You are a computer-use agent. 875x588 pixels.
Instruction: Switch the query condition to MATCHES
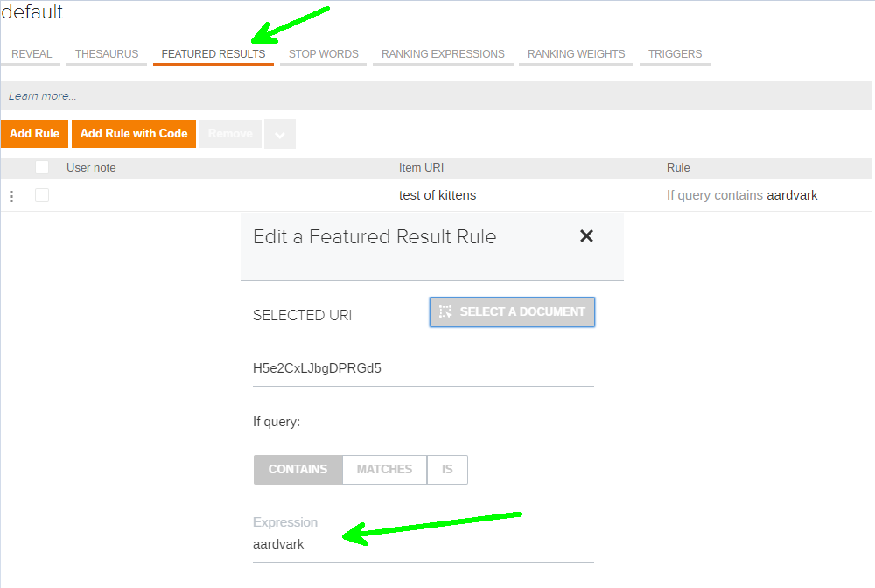[383, 469]
